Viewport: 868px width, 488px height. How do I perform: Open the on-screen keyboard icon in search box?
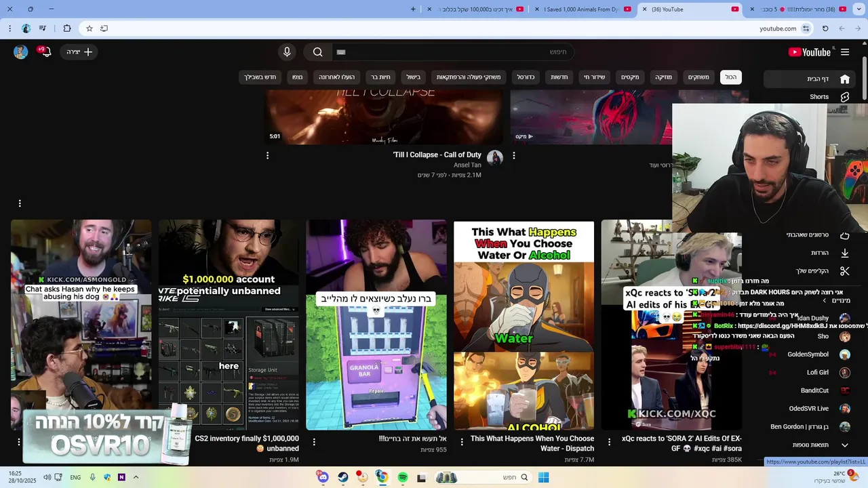(x=341, y=52)
